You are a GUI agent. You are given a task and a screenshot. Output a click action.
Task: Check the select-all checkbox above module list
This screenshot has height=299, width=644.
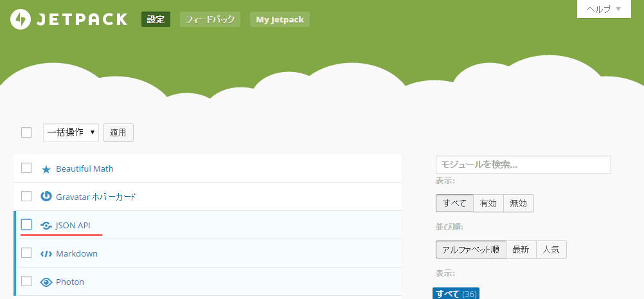coord(26,132)
